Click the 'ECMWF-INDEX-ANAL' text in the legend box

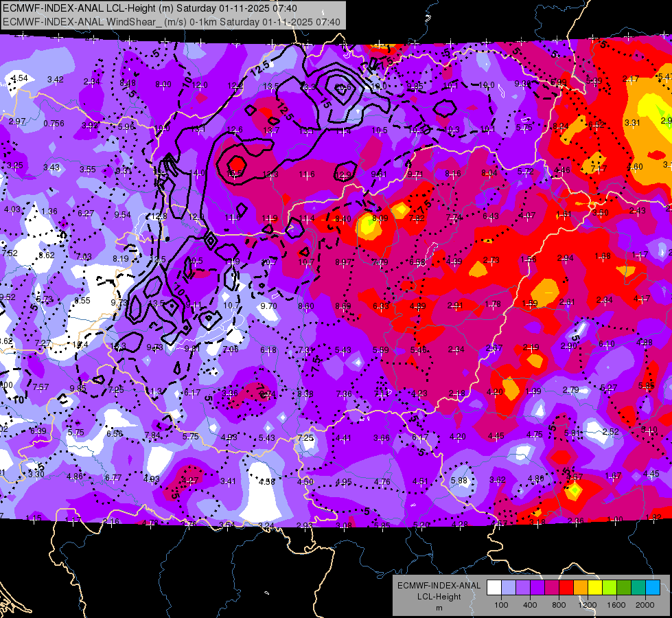pos(439,586)
